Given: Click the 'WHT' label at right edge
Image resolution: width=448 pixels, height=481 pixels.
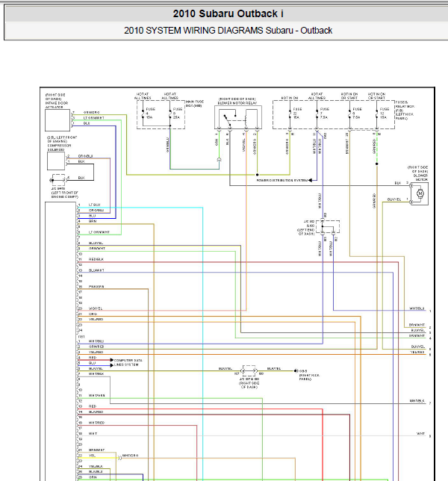Looking at the screenshot, I should tap(420, 433).
